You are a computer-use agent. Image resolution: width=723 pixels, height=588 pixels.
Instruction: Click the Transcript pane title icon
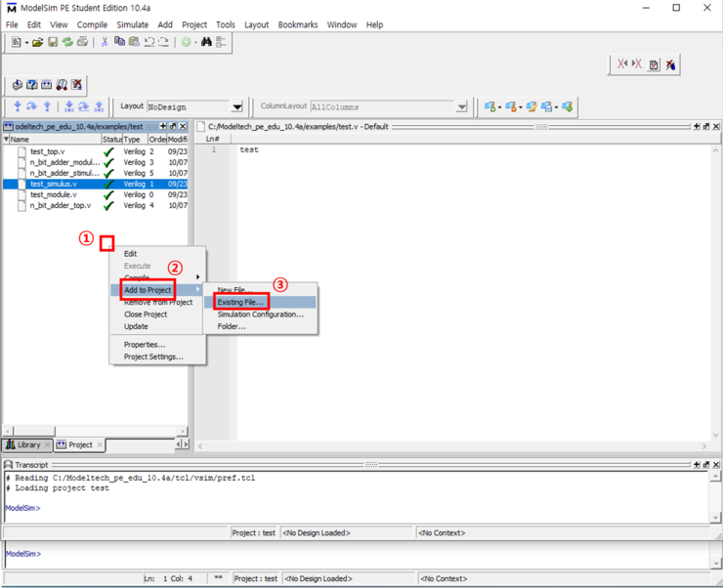point(8,465)
